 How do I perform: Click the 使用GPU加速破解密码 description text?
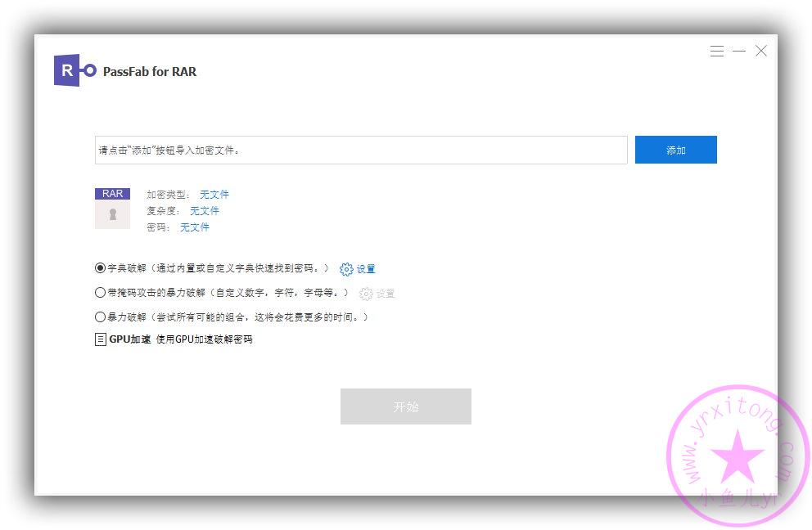tap(204, 339)
